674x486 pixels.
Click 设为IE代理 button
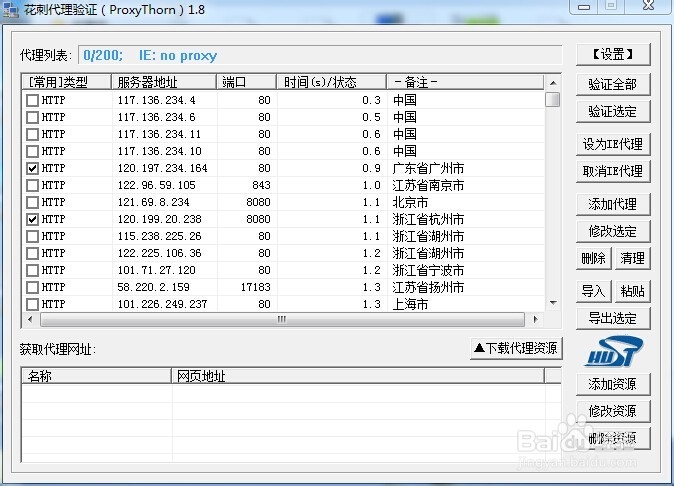tap(613, 144)
